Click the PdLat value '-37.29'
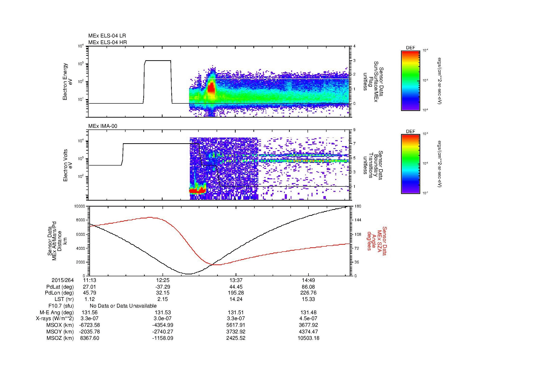This screenshot has height=392, width=555. (x=163, y=287)
